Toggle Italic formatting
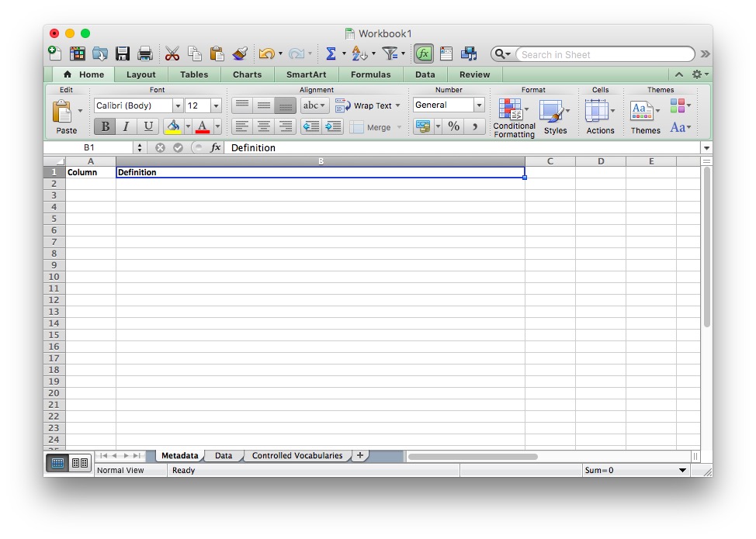Viewport: 756px width, 539px height. pos(126,126)
